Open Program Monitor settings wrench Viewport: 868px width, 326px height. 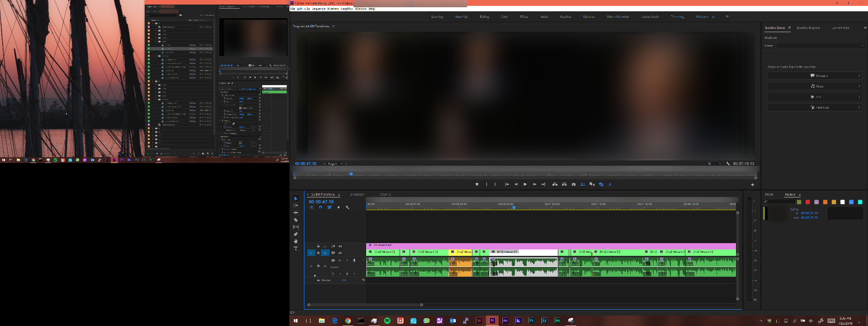pyautogui.click(x=728, y=163)
